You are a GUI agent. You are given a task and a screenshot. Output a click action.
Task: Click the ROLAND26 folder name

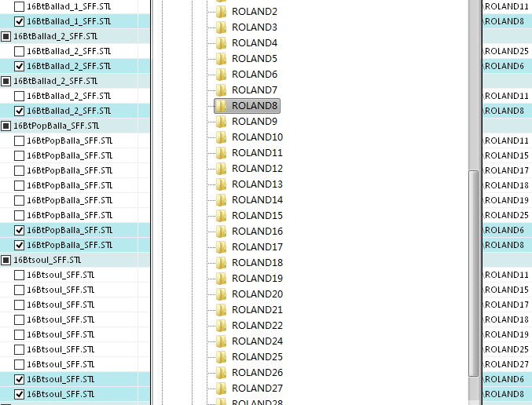pyautogui.click(x=257, y=373)
